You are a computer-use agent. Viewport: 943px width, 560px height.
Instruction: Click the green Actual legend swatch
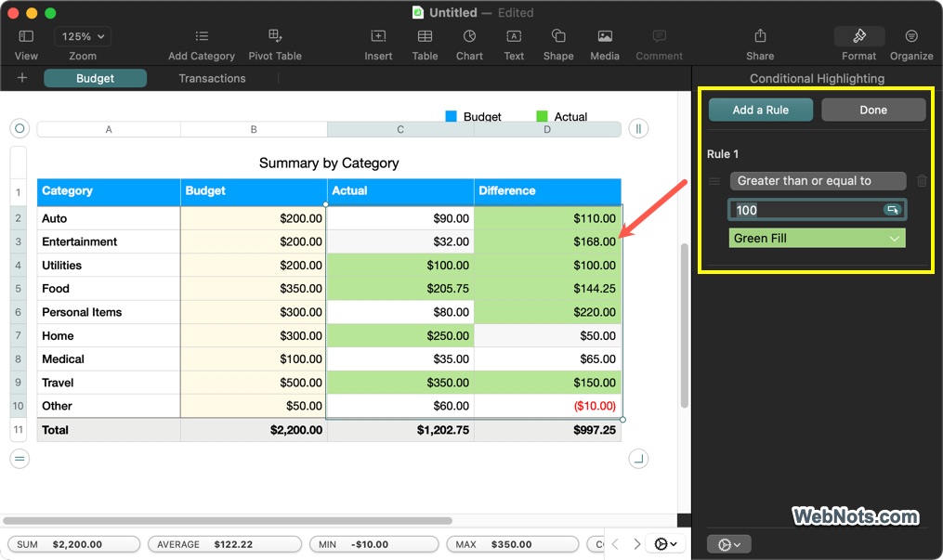tap(542, 116)
